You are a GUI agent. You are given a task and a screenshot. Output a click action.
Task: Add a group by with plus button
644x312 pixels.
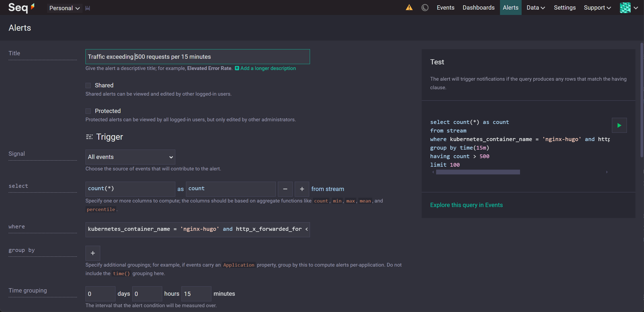[93, 253]
